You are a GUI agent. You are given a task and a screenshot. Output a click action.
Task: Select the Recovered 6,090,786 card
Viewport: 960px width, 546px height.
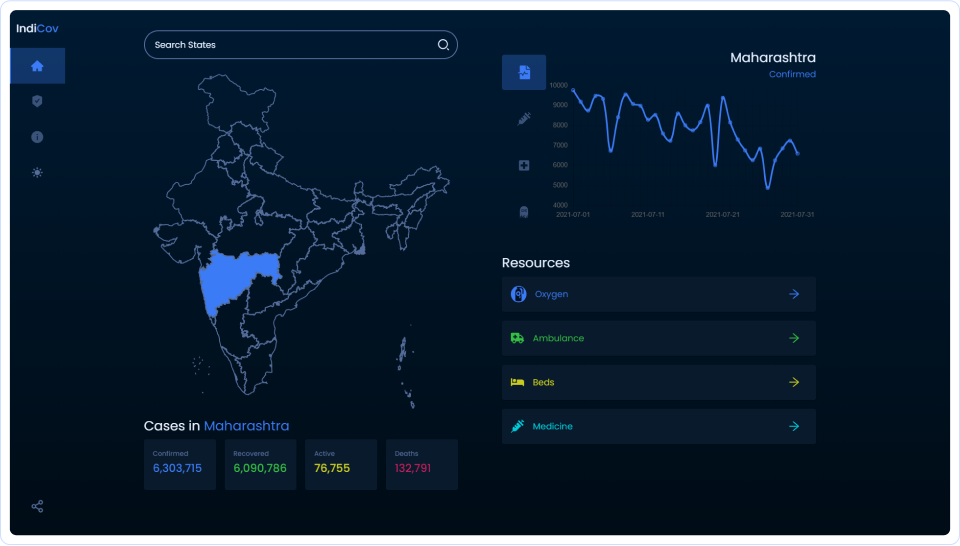coord(260,464)
